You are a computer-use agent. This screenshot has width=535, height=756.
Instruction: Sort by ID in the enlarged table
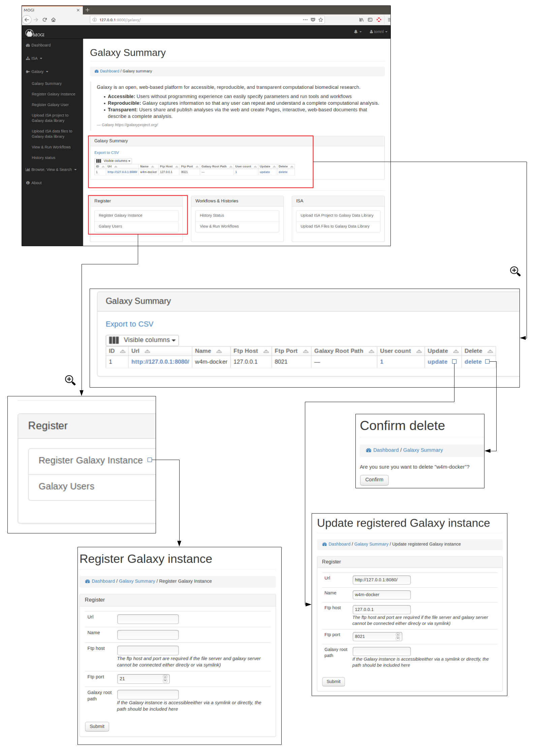[x=117, y=351]
